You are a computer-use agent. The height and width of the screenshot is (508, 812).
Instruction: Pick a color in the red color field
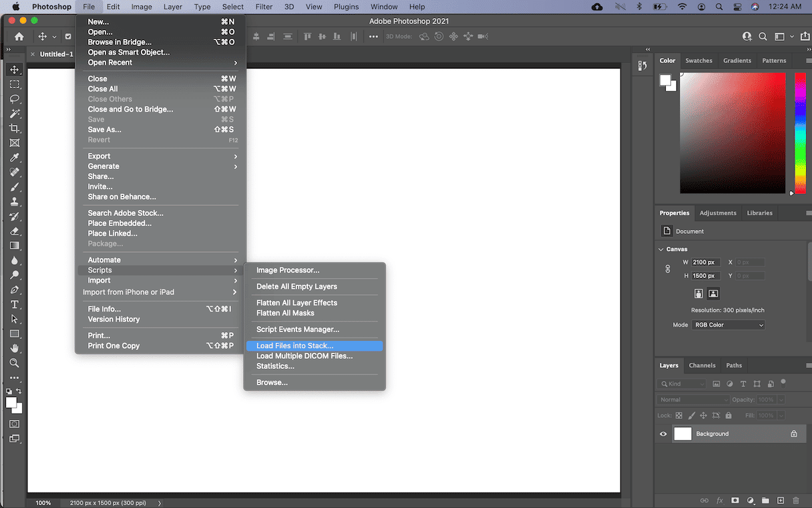tap(733, 133)
